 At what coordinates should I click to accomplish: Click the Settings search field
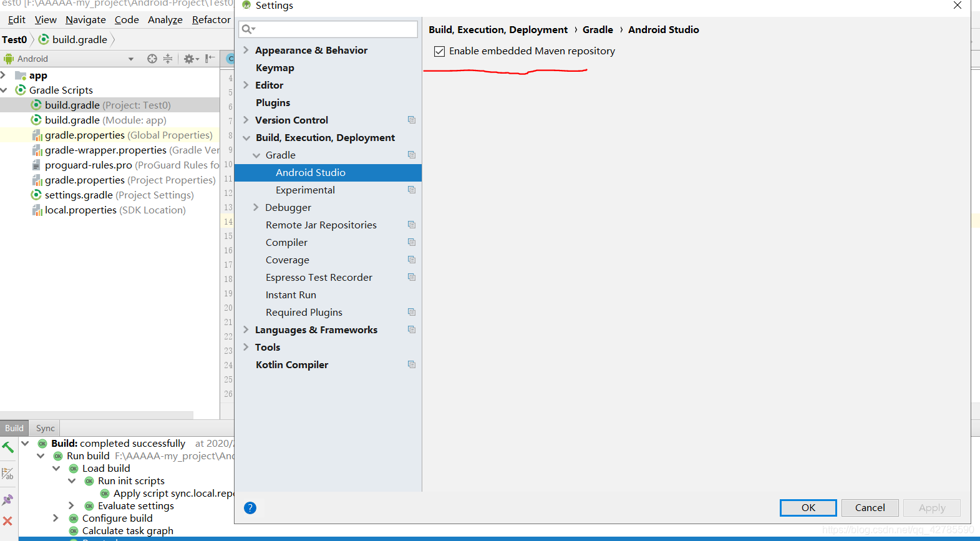(329, 29)
